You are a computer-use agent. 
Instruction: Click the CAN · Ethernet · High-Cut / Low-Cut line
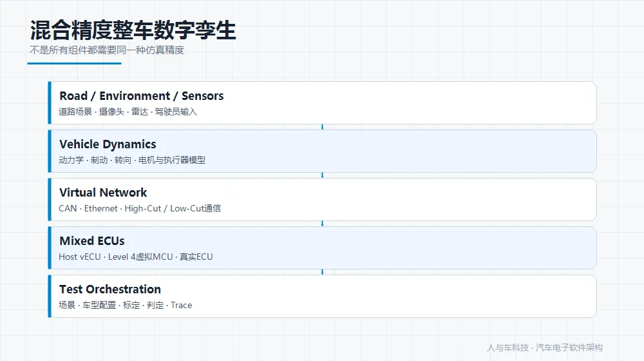pyautogui.click(x=140, y=208)
